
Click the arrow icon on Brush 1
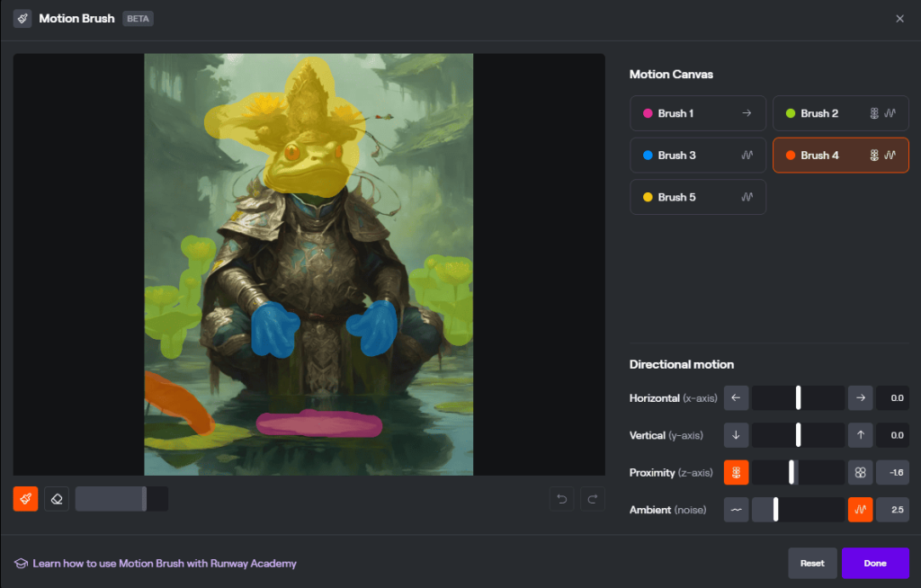(747, 112)
